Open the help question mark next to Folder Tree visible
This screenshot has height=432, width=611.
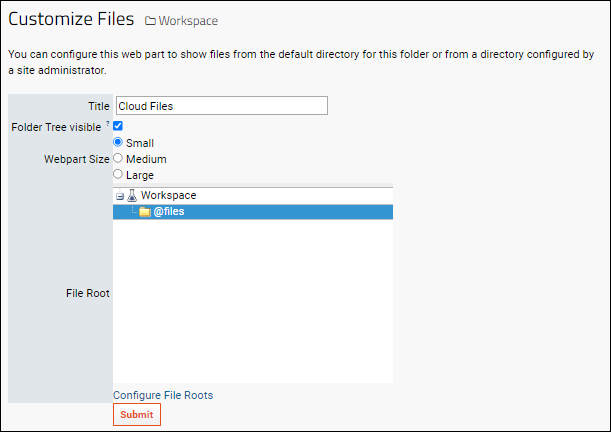click(x=108, y=123)
